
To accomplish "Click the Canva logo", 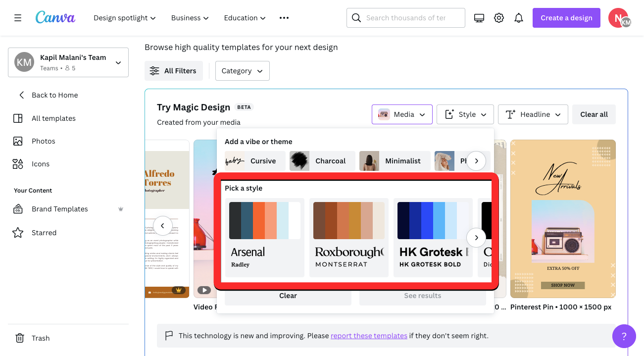I will [55, 18].
